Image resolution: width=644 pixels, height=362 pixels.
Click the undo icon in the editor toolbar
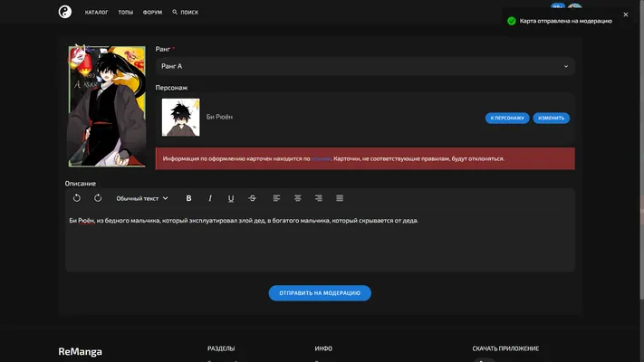[x=77, y=198]
